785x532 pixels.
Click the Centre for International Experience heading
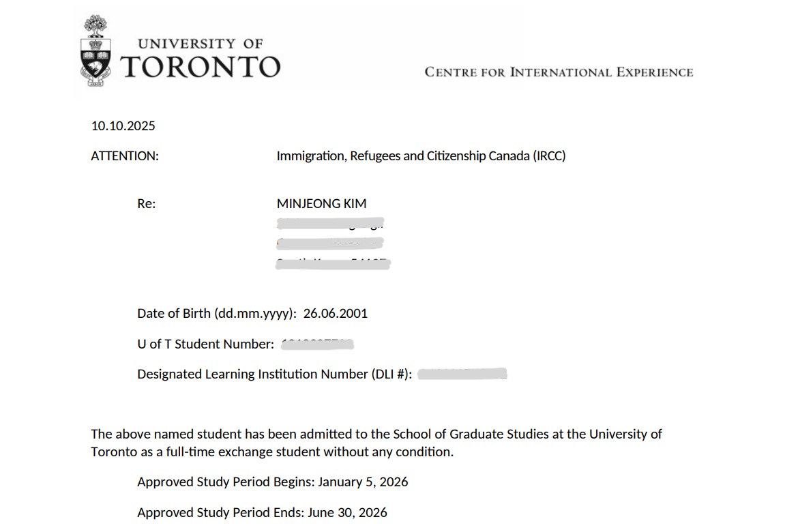pos(559,72)
